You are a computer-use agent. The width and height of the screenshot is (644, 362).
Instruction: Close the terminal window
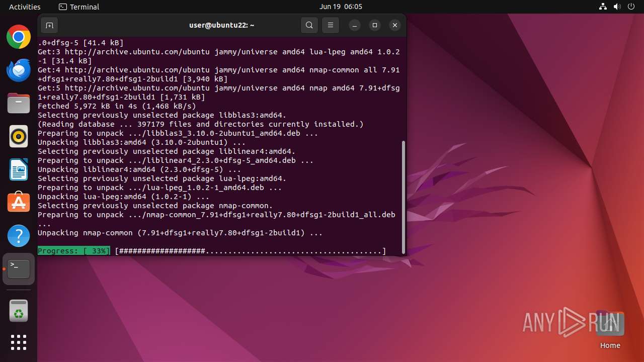coord(395,25)
